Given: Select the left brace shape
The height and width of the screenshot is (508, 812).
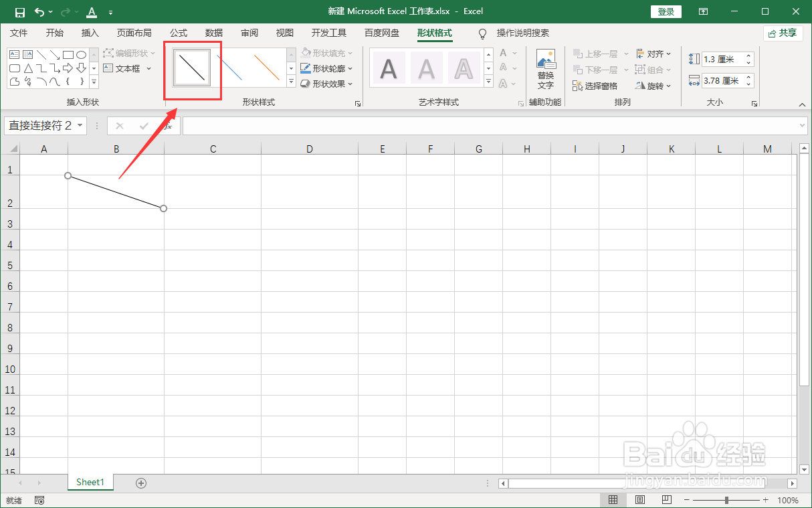Looking at the screenshot, I should coord(68,82).
